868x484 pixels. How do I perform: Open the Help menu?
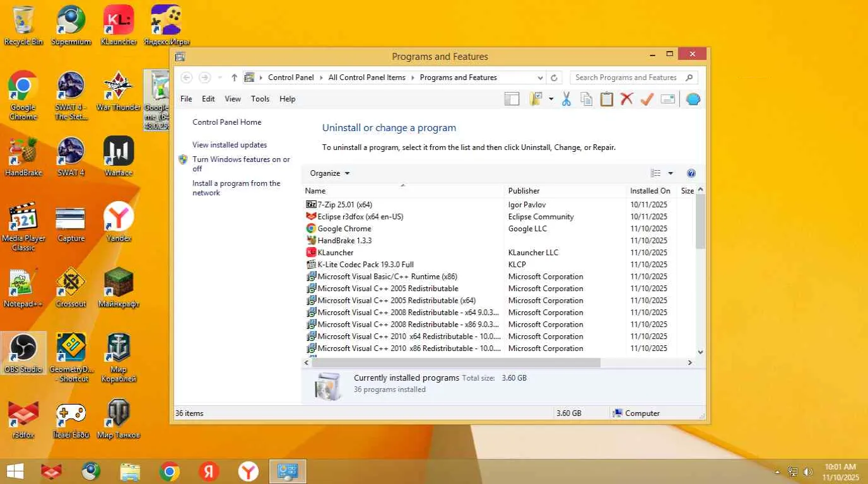[287, 99]
